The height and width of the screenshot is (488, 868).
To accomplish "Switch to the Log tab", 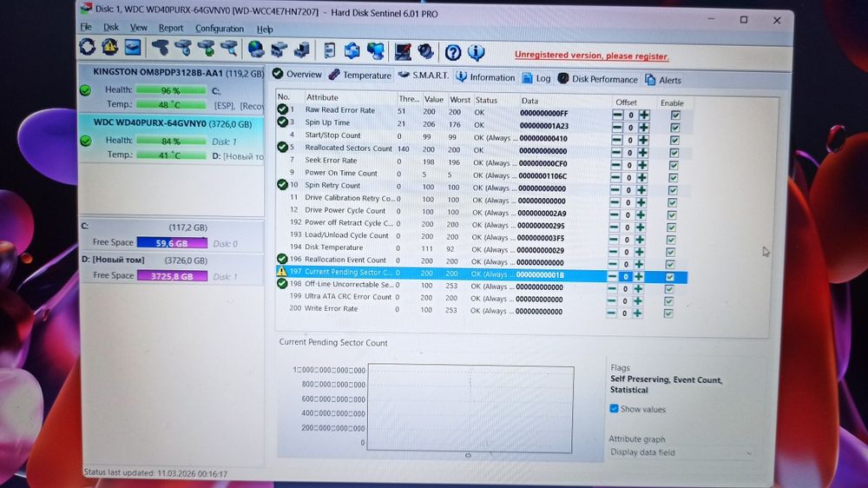I will tap(536, 78).
